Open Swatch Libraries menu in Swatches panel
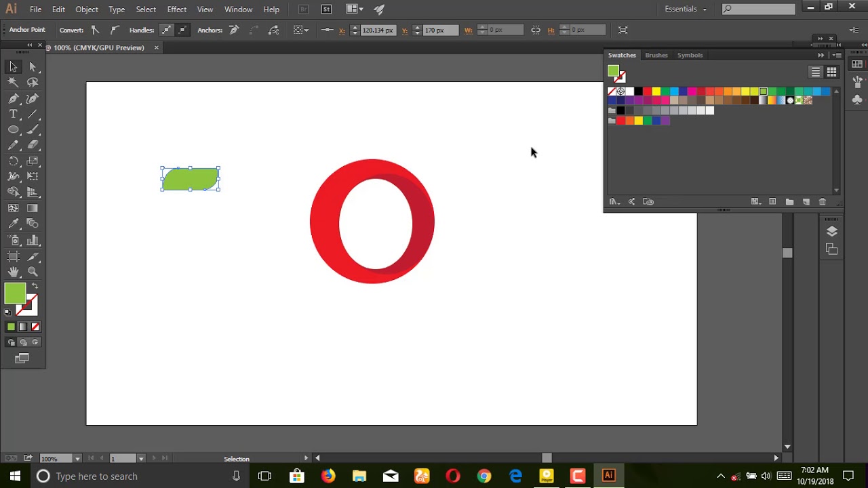 pyautogui.click(x=614, y=201)
